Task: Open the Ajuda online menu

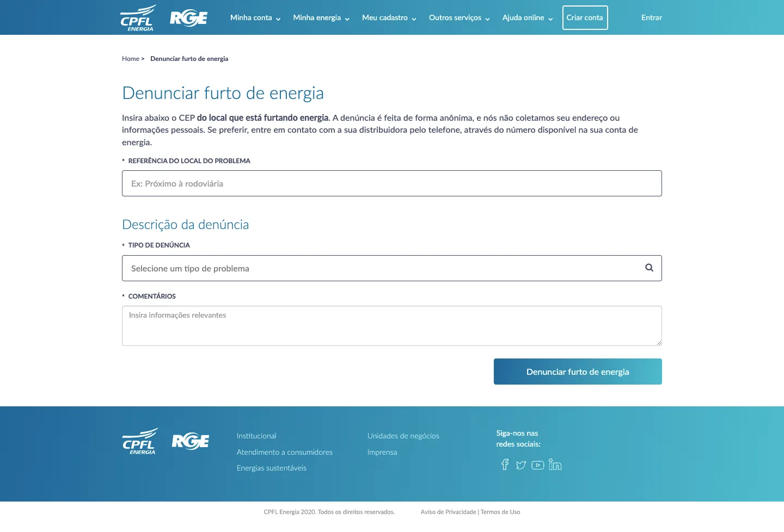Action: click(x=528, y=18)
